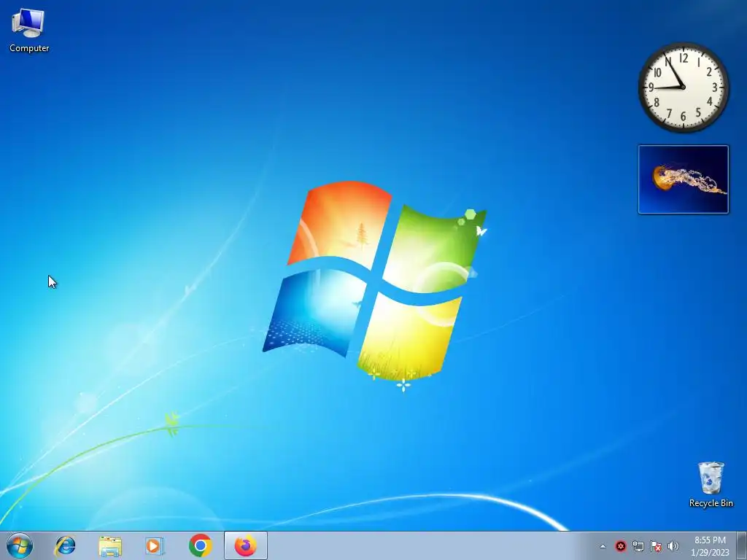The width and height of the screenshot is (747, 560).
Task: Open the volume speaker tray icon
Action: (673, 546)
